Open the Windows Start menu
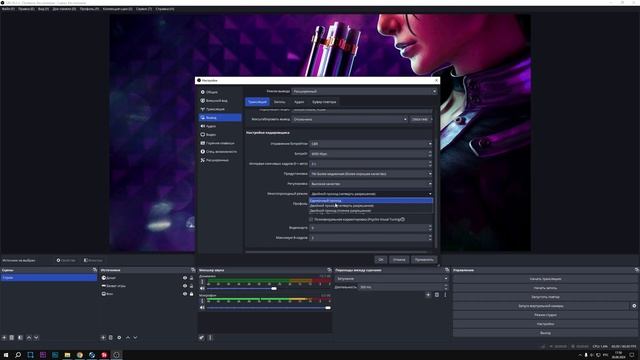Screen dimensions: 640x360 (x=6, y=355)
